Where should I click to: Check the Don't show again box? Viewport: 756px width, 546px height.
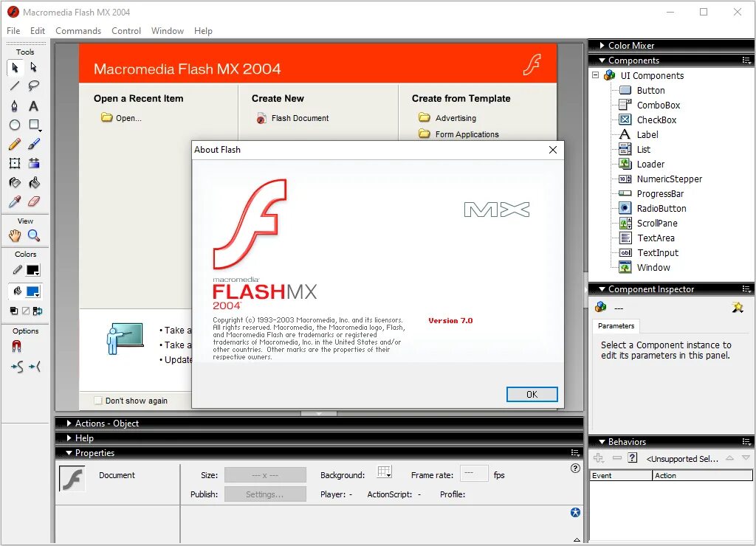[x=98, y=401]
